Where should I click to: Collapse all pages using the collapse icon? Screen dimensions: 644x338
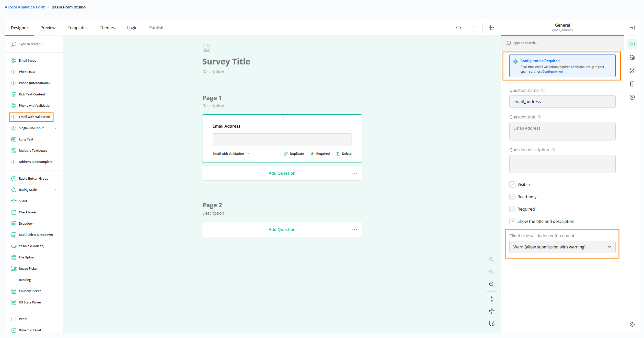(x=491, y=299)
